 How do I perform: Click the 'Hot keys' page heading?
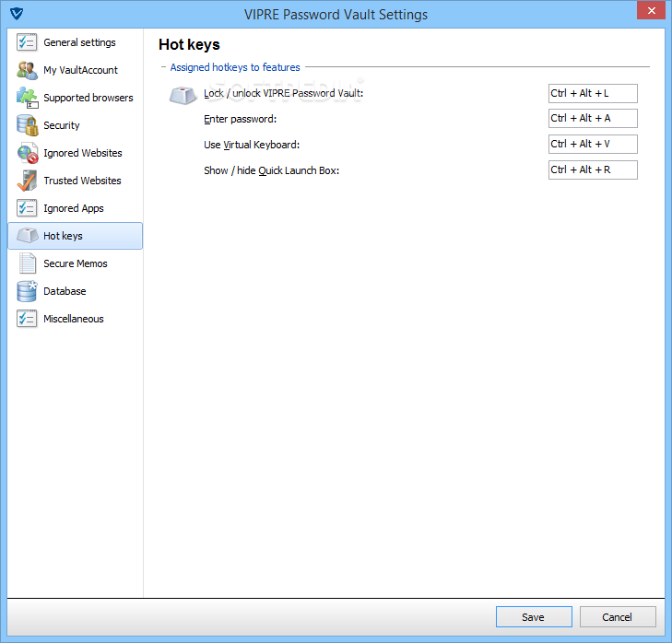pyautogui.click(x=189, y=44)
